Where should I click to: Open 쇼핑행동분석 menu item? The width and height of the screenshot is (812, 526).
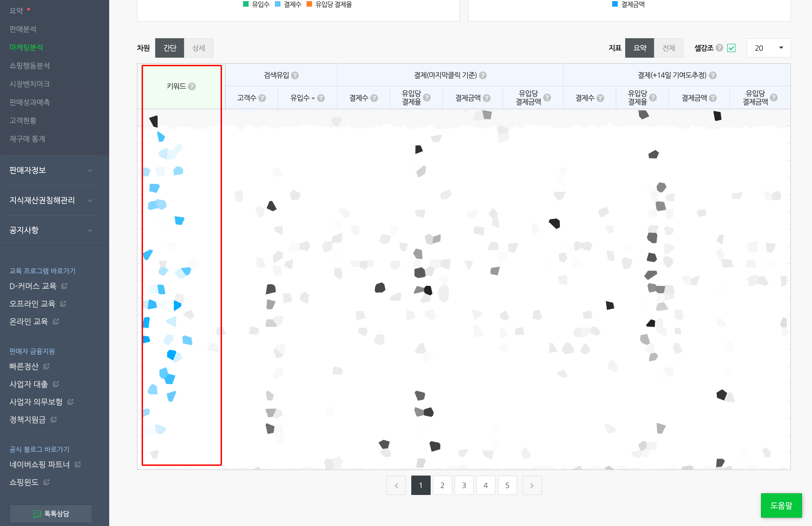click(x=30, y=65)
